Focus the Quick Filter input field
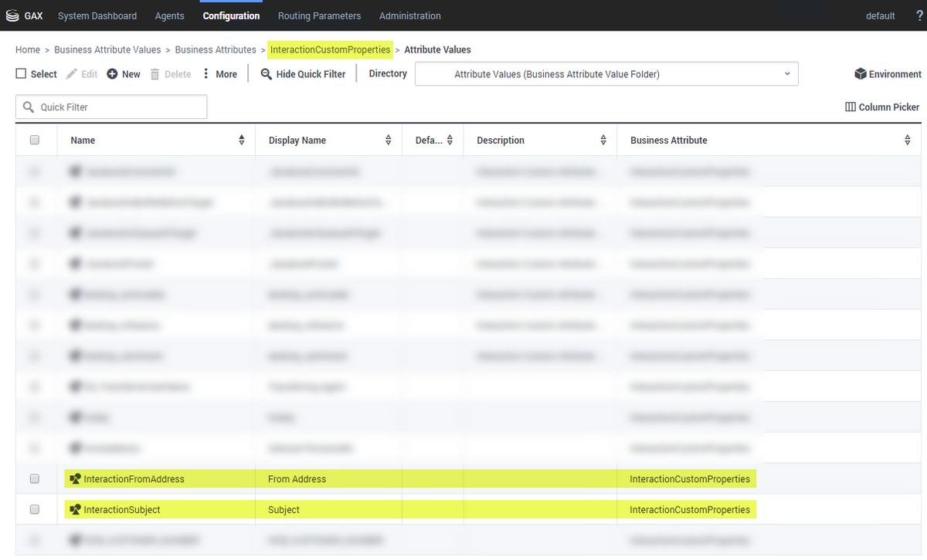Screen dimensions: 927x560 coord(111,107)
